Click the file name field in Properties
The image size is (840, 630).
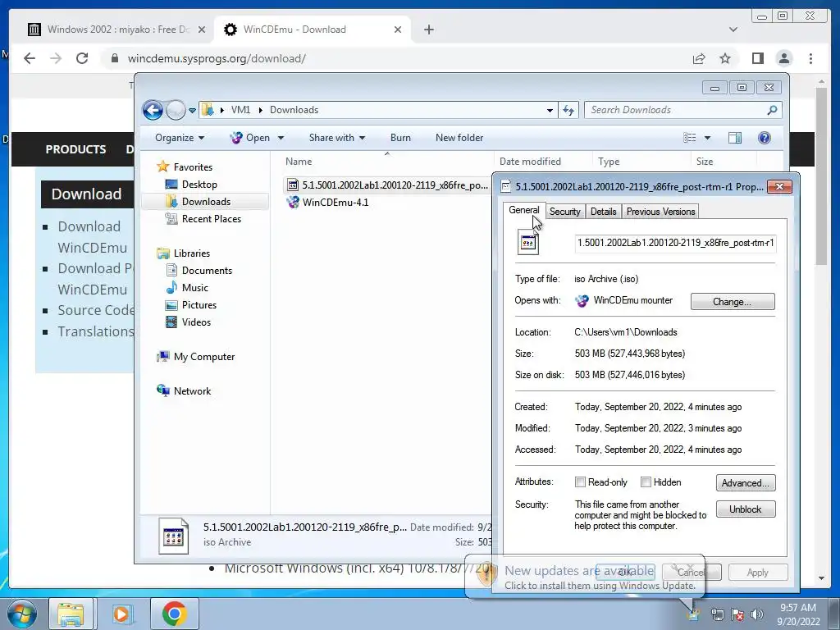tap(675, 243)
